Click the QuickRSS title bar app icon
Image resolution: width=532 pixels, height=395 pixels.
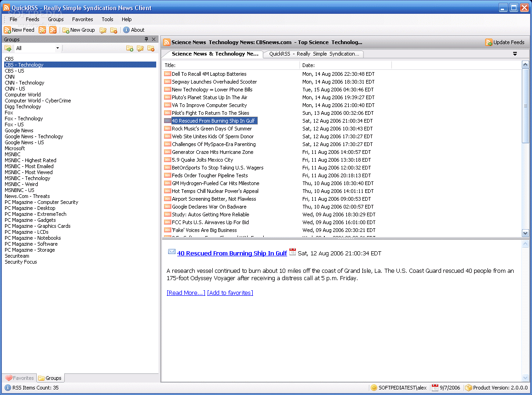click(6, 7)
